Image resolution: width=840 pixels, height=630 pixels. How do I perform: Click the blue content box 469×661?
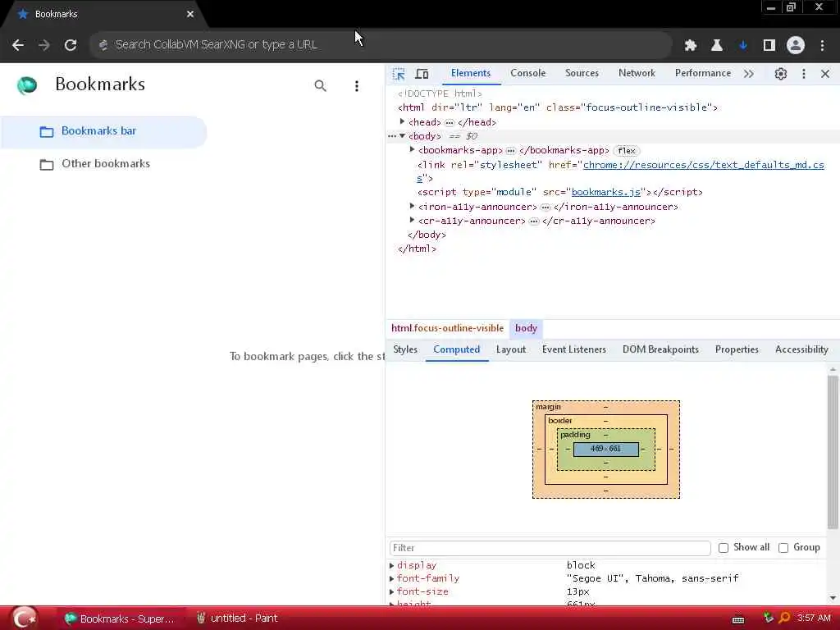point(606,449)
